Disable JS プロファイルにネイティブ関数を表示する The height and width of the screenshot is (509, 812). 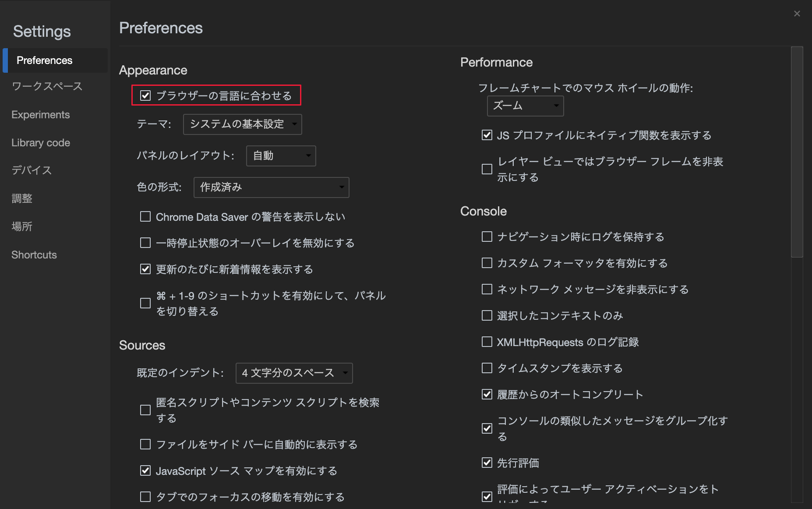pyautogui.click(x=487, y=135)
